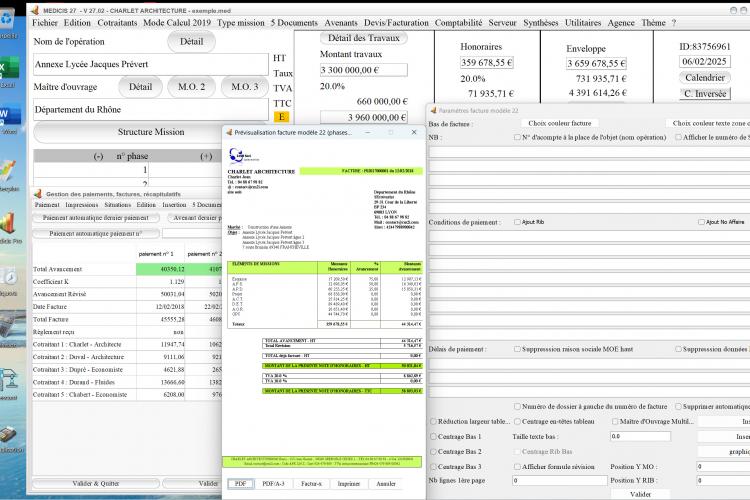Click the plus (+) phase control
The height and width of the screenshot is (500, 750).
(206, 156)
